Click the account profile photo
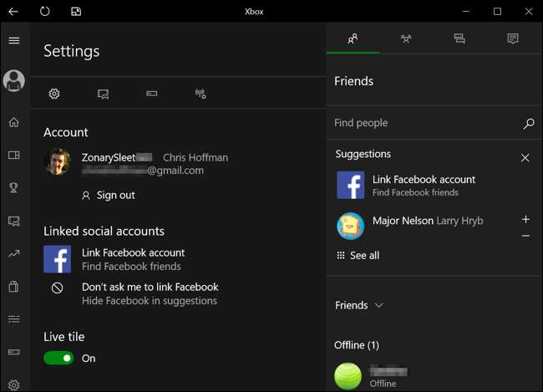Screen dimensions: 543x392 coord(58,162)
